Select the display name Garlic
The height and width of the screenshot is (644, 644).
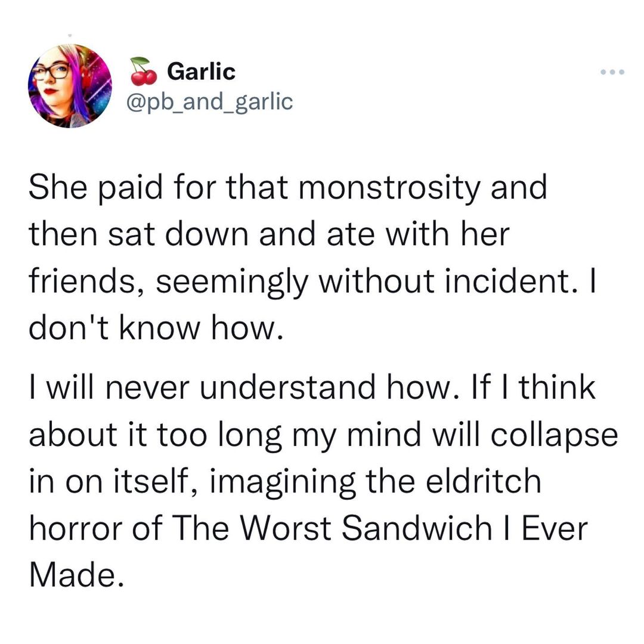click(200, 72)
